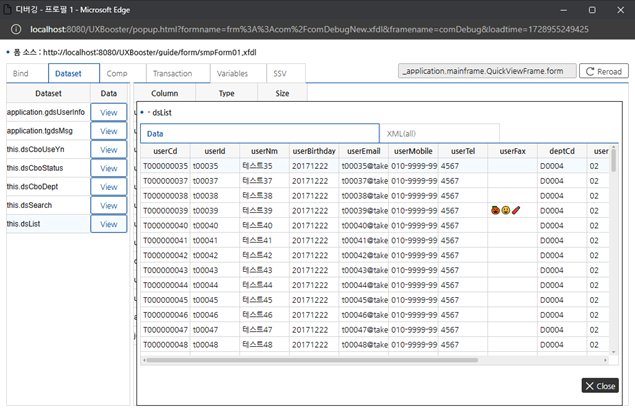Screen dimensions: 635x412
Task: Select the Data tab in dsList popup
Action: 260,134
